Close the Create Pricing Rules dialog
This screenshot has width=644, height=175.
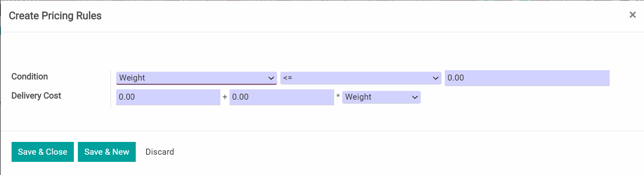[632, 15]
